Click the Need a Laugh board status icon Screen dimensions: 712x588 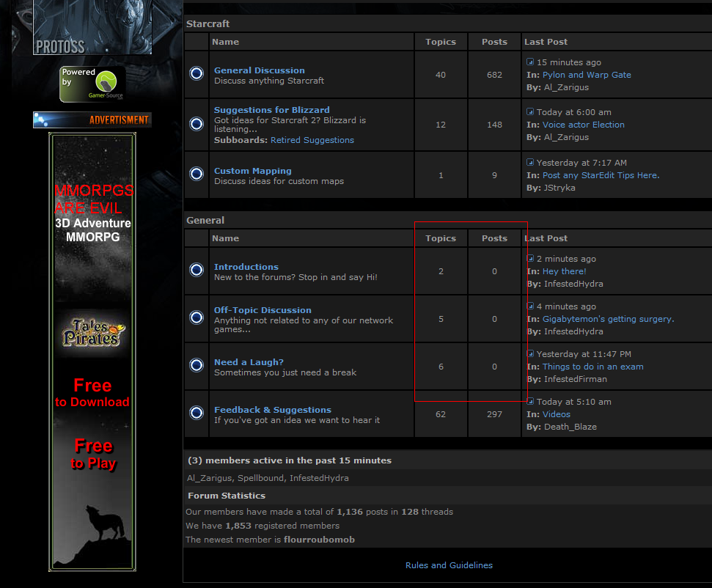(x=197, y=365)
